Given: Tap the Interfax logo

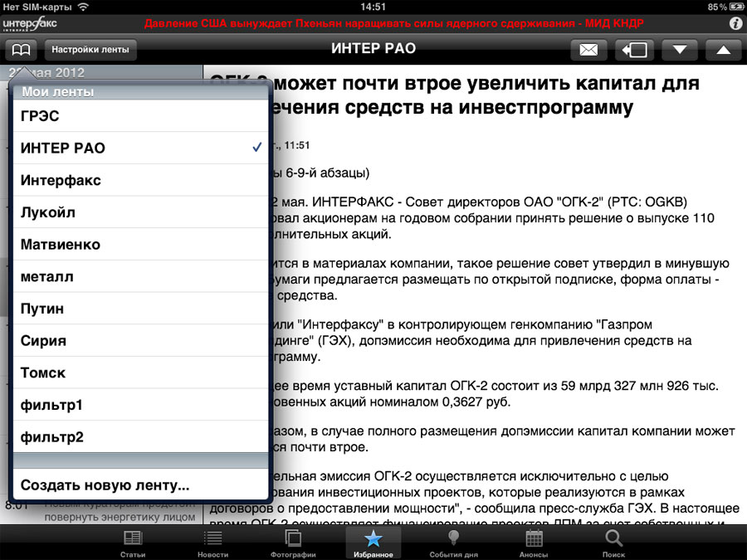Looking at the screenshot, I should coord(30,23).
